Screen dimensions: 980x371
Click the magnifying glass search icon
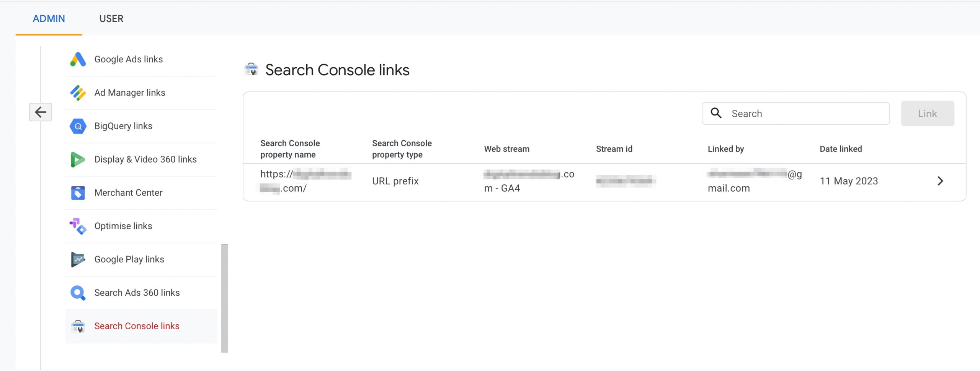pos(716,113)
